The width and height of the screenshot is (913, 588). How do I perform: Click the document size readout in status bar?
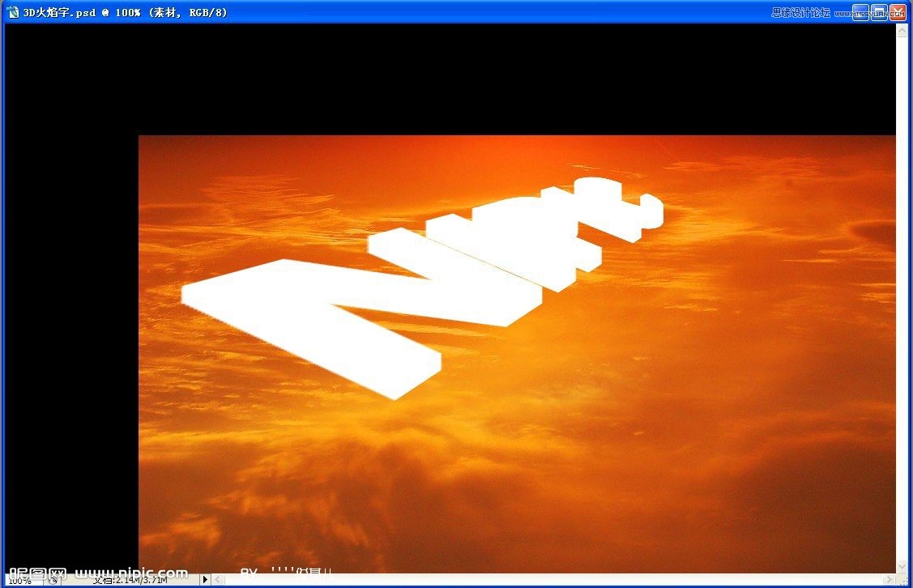[130, 580]
